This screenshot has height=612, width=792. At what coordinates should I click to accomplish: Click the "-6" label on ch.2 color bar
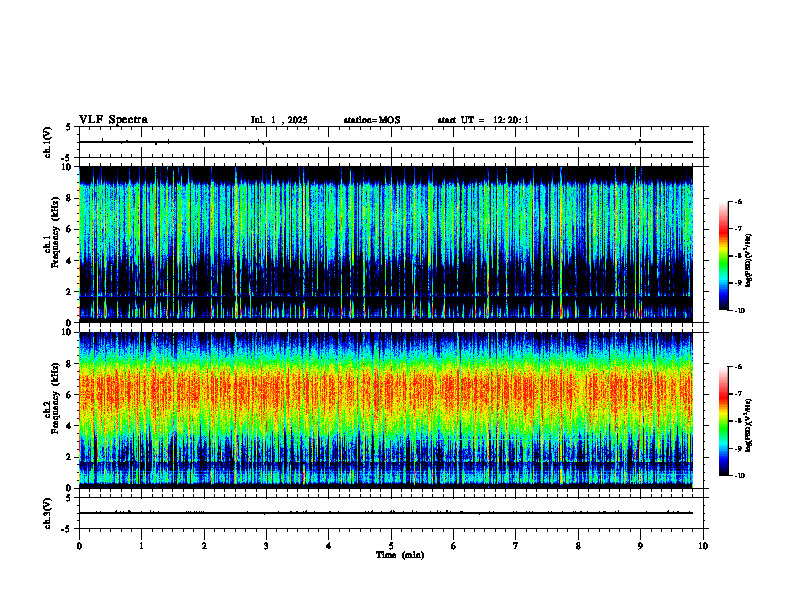738,367
